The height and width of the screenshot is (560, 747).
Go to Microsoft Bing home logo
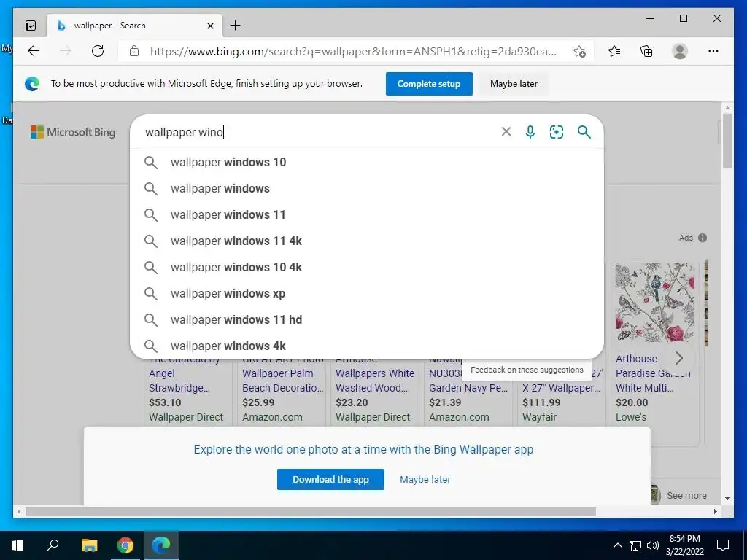pyautogui.click(x=73, y=132)
